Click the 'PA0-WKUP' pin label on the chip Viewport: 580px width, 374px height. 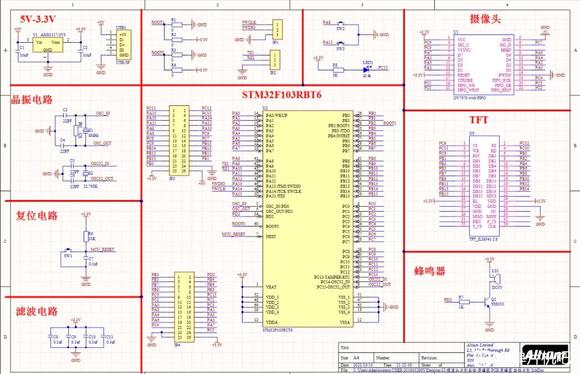[x=276, y=115]
